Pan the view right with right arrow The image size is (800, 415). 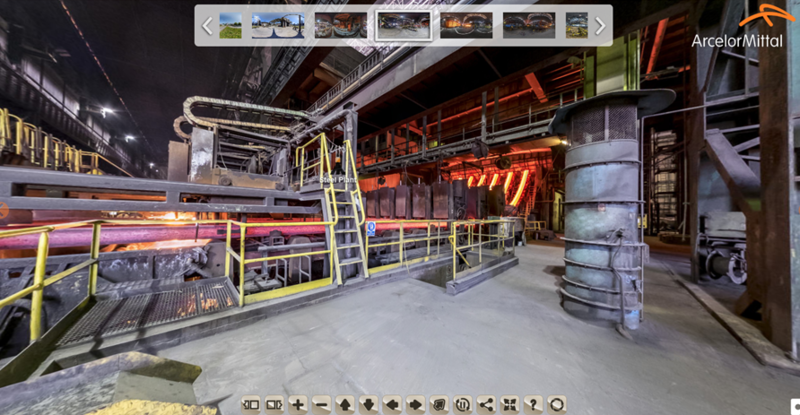[x=415, y=404]
